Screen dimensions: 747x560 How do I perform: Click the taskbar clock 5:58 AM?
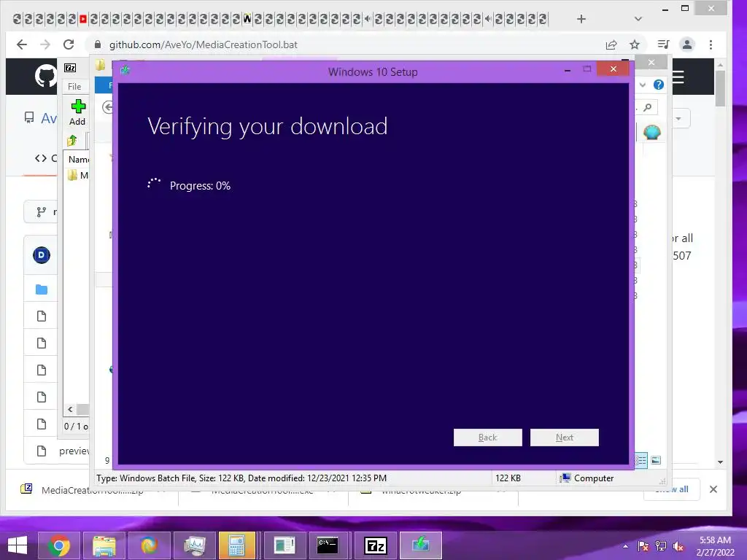[715, 540]
